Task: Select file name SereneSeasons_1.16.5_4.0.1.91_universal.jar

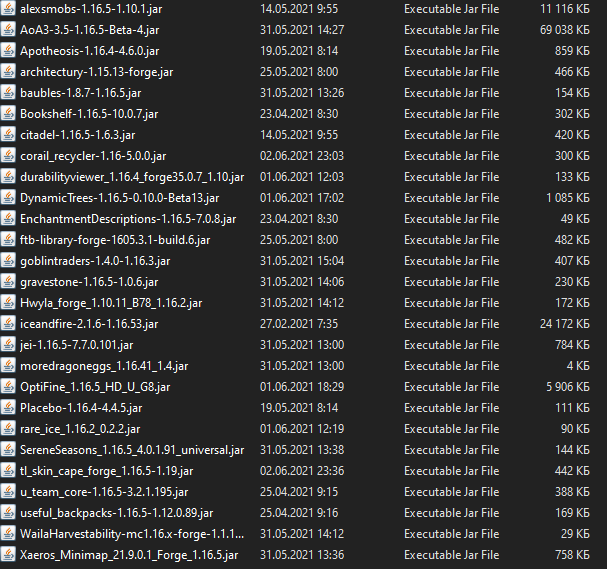Action: [x=132, y=450]
